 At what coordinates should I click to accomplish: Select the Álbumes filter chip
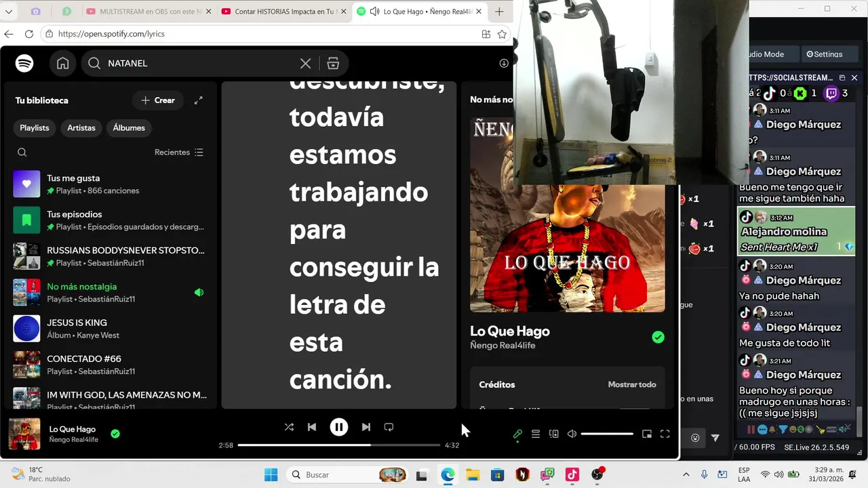click(x=129, y=127)
